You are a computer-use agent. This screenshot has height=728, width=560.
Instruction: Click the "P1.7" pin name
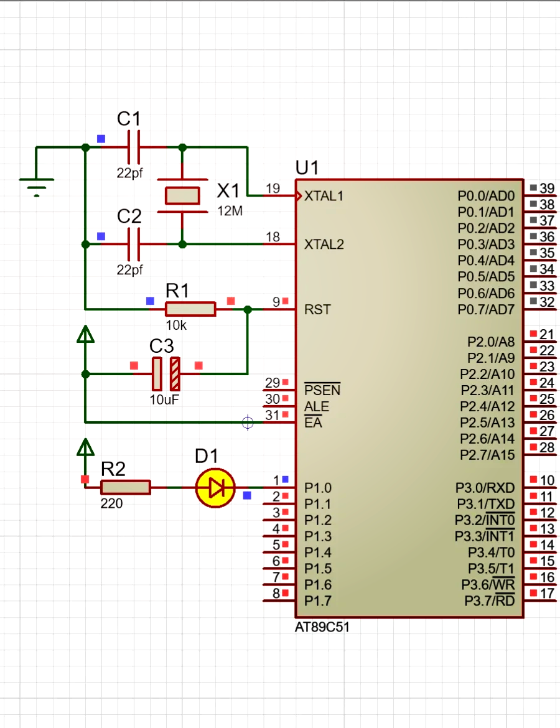pos(317,601)
